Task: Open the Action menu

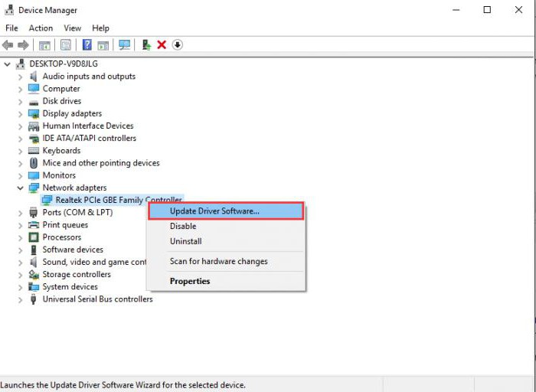Action: pos(41,28)
